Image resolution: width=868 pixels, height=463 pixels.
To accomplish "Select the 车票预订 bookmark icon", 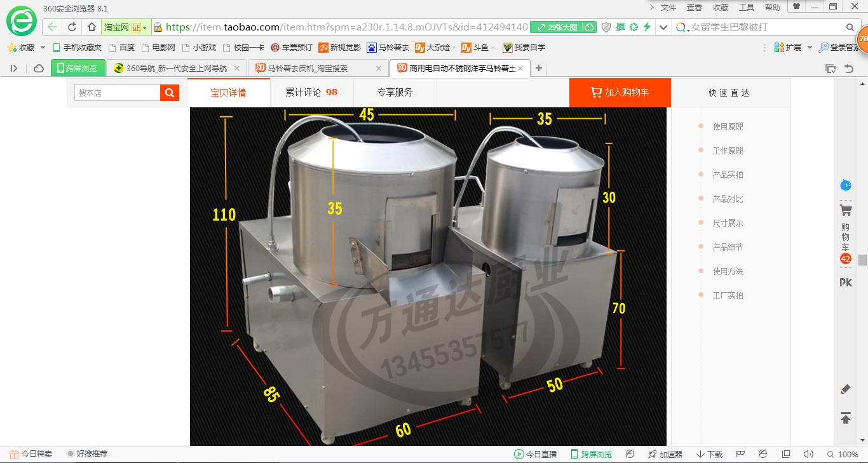I will (275, 47).
